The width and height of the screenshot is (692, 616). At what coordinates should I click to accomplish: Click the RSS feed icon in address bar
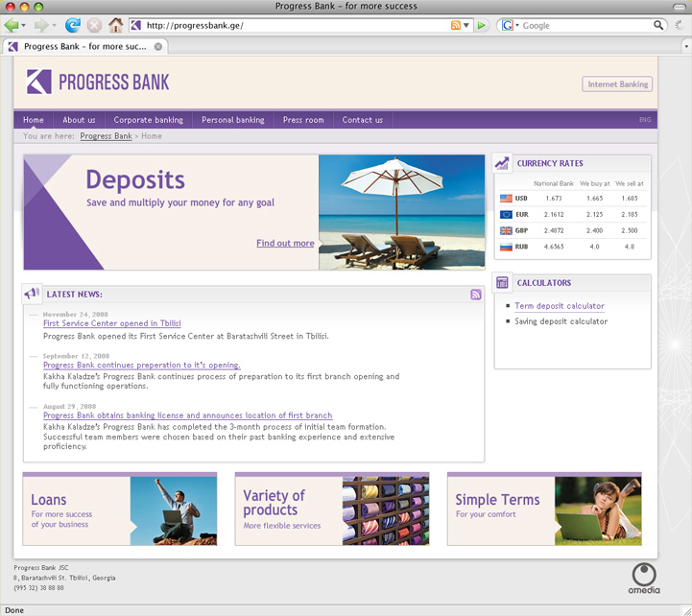pos(456,26)
